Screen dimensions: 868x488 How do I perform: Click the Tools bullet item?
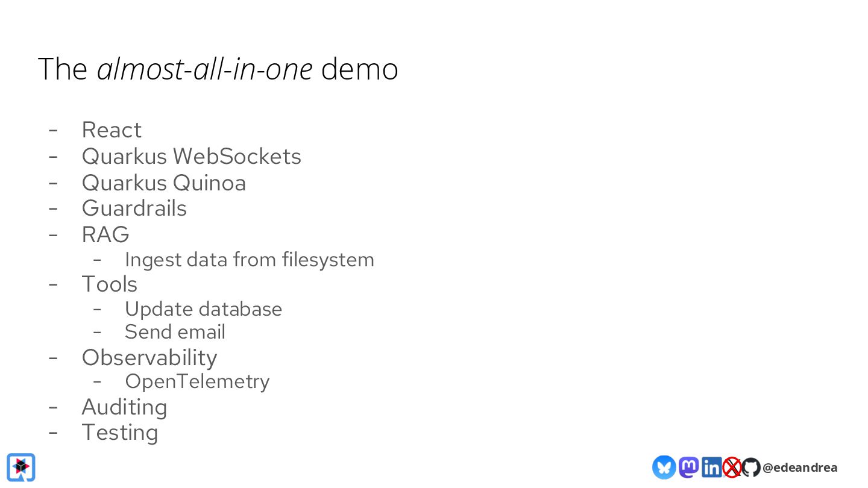coord(109,284)
